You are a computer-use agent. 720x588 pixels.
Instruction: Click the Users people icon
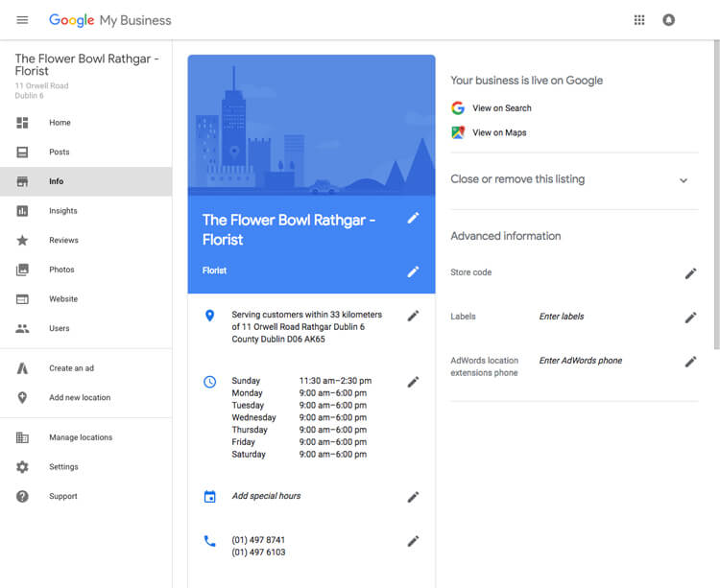[22, 328]
